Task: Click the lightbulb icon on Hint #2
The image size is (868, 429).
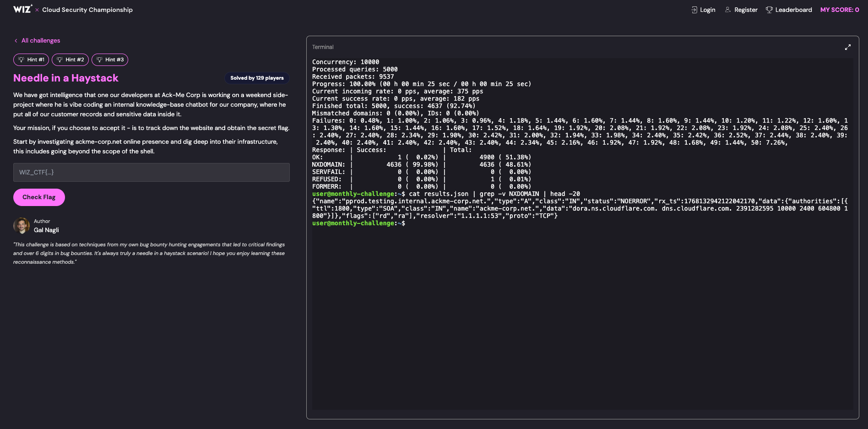Action: coord(60,59)
